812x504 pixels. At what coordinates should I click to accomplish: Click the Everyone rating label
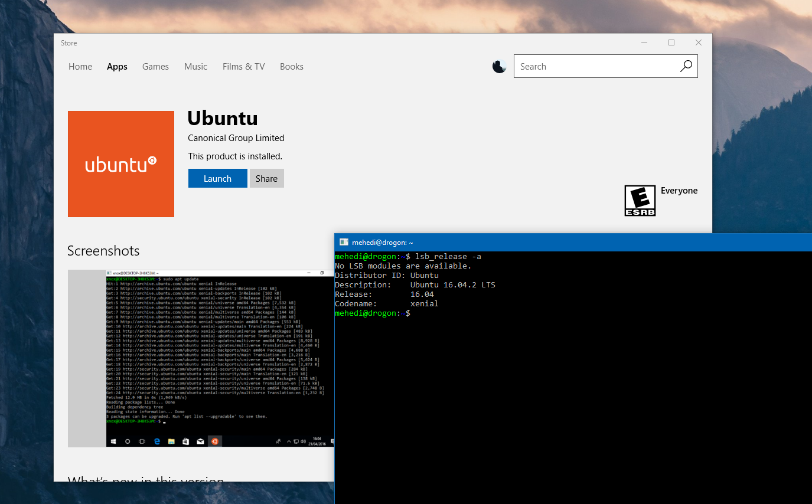(x=679, y=191)
